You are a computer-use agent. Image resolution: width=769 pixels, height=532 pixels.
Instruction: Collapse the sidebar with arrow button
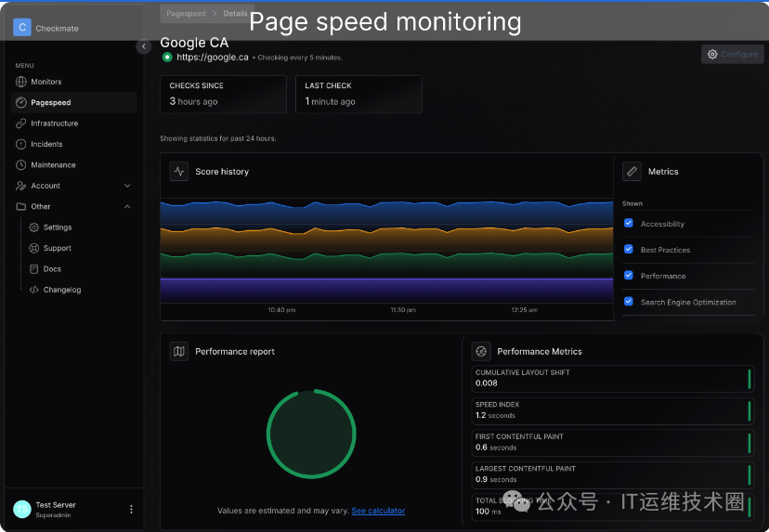pyautogui.click(x=144, y=46)
